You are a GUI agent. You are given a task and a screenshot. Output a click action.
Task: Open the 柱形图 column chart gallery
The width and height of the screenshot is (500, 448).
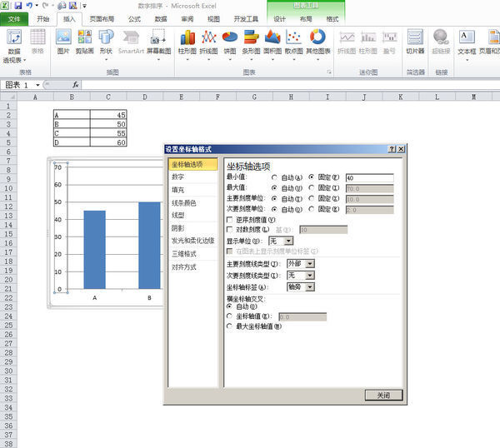tap(187, 42)
